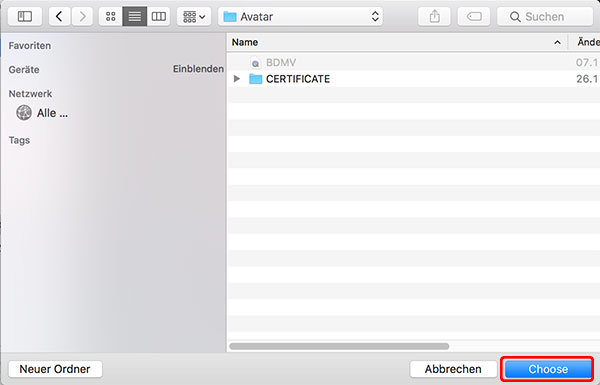Click the magnifying glass search icon

pyautogui.click(x=515, y=17)
